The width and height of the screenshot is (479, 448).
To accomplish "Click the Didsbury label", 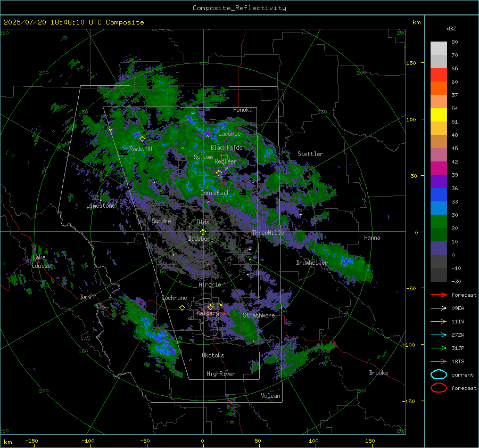I will [201, 239].
